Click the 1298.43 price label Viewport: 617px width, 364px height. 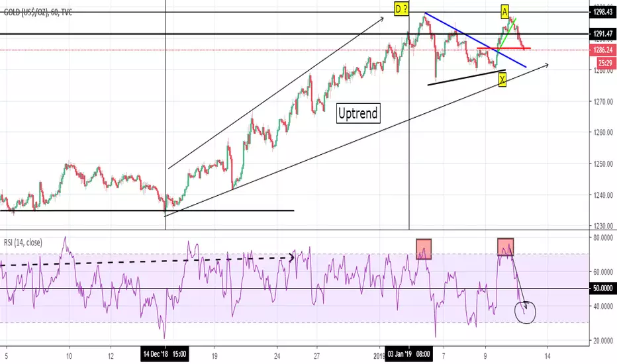tap(603, 12)
